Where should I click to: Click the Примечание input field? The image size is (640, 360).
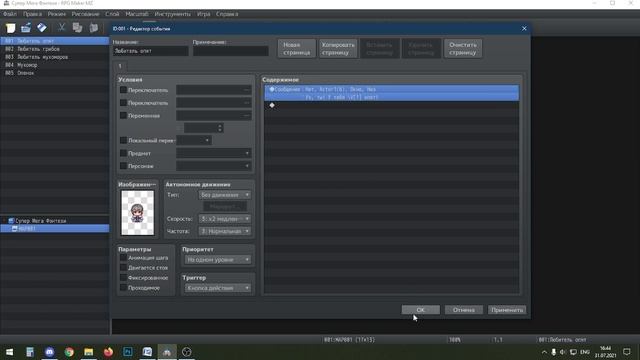(x=231, y=51)
